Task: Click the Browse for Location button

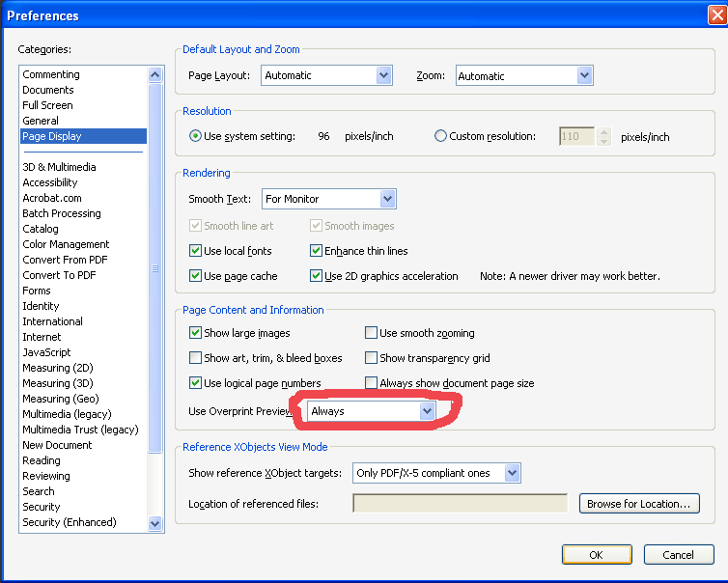Action: [639, 504]
